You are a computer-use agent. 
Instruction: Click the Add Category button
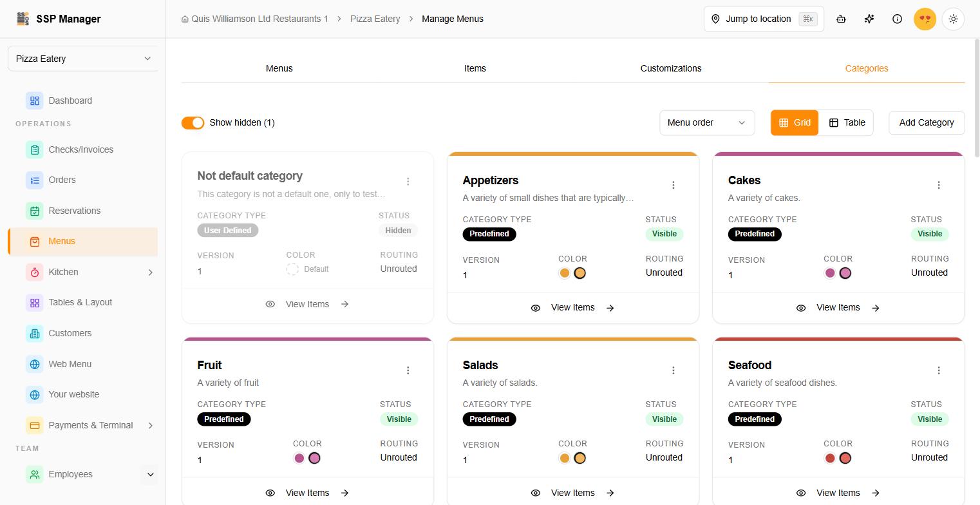927,122
